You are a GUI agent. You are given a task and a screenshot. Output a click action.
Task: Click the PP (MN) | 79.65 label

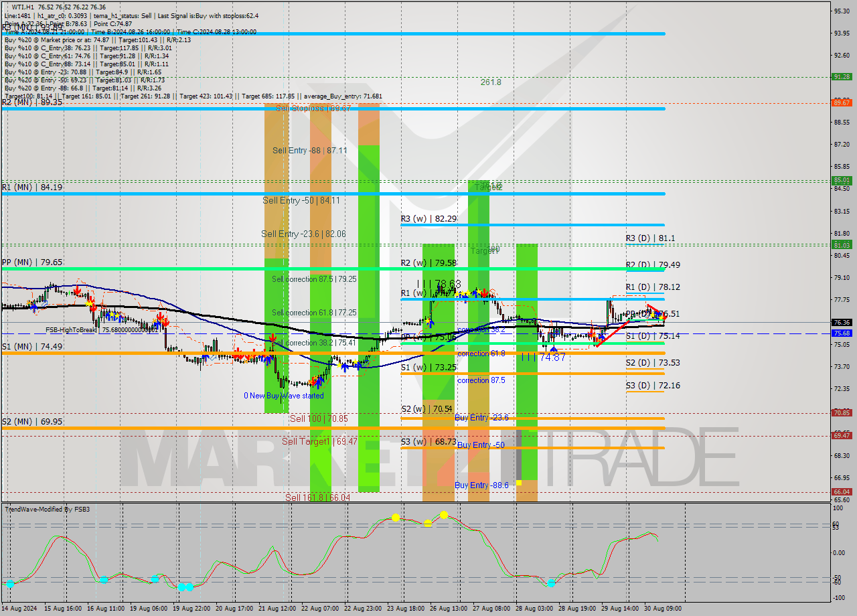click(x=31, y=262)
